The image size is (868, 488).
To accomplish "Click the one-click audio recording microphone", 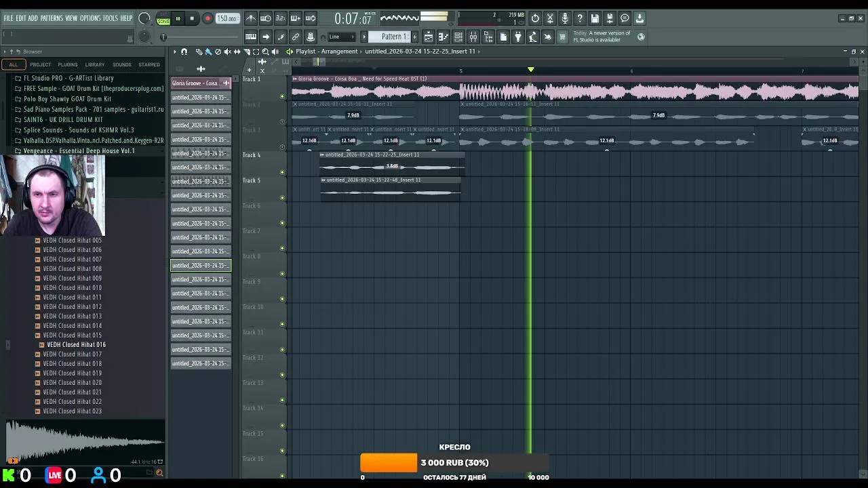I will click(565, 18).
